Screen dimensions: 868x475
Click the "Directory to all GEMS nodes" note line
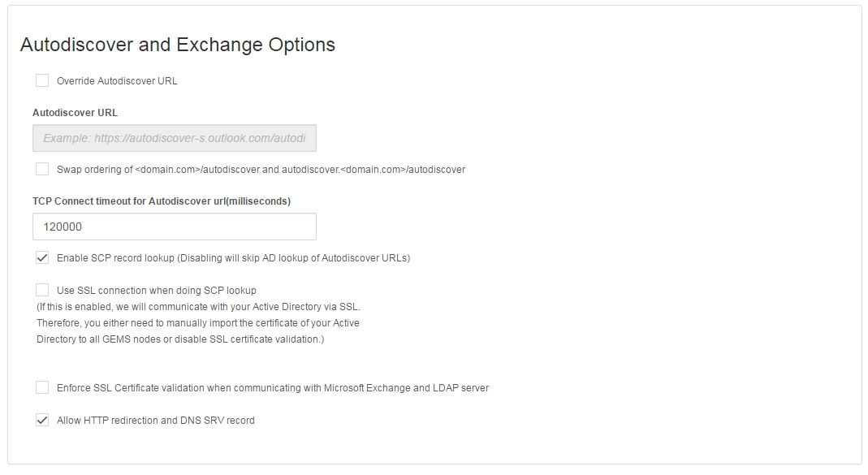180,339
